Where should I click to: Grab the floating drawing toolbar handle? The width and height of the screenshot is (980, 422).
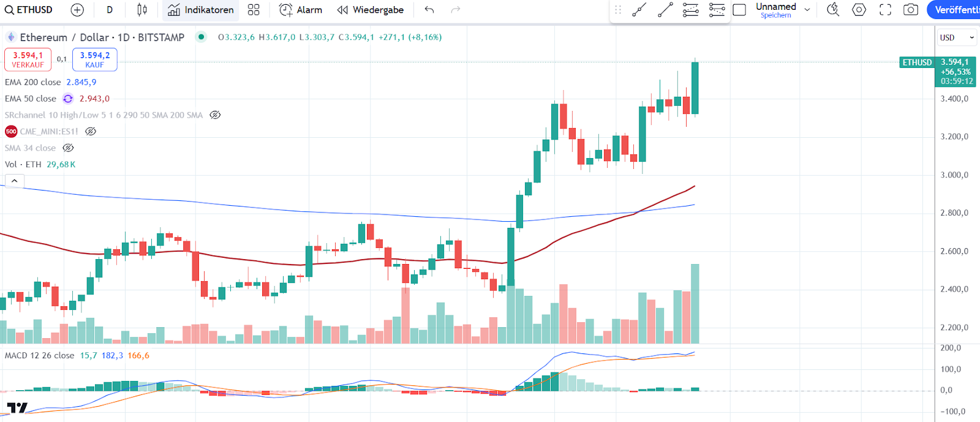pyautogui.click(x=618, y=10)
